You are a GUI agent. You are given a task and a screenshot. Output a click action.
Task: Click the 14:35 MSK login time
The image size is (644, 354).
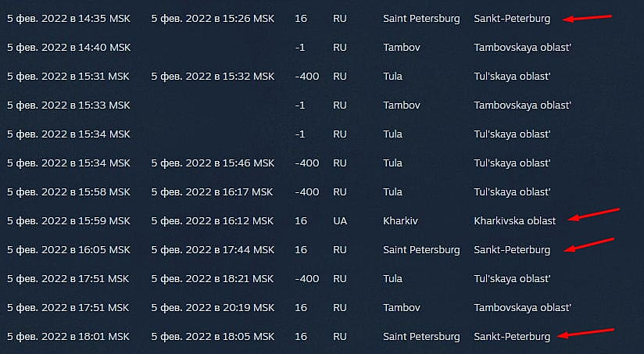pos(69,18)
